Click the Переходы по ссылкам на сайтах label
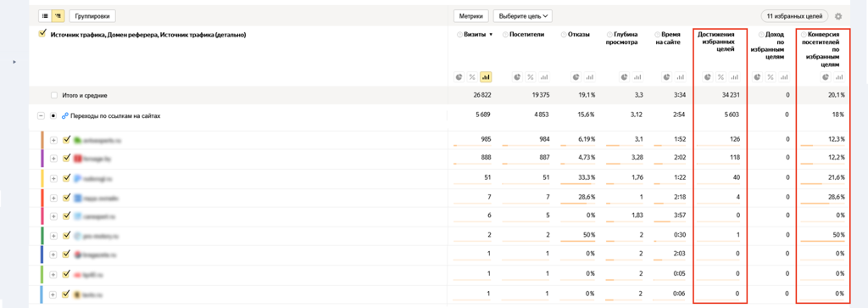The height and width of the screenshot is (308, 868). click(x=115, y=115)
